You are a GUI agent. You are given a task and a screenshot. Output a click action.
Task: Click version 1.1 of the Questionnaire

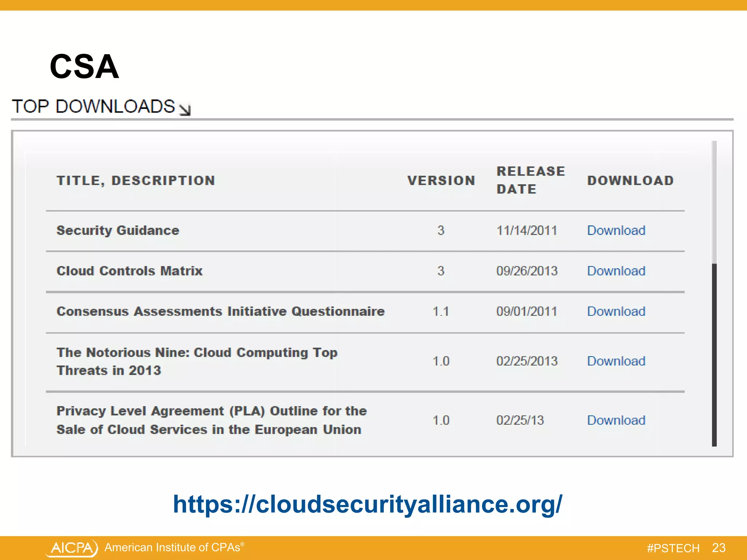[441, 311]
